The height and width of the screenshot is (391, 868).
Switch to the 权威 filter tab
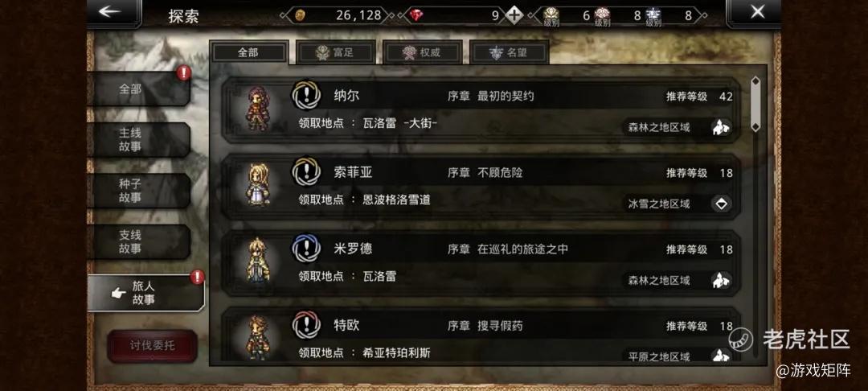click(423, 52)
